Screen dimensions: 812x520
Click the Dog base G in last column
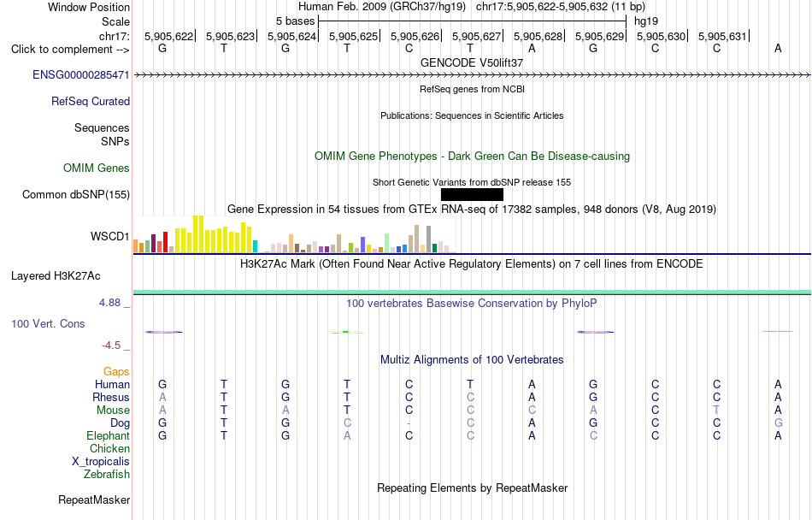(x=778, y=422)
